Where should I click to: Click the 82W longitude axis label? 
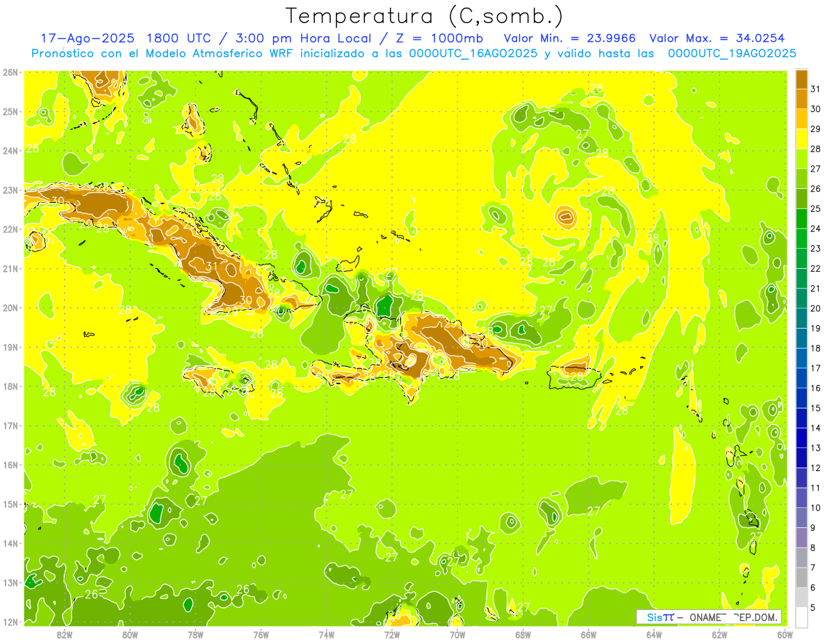[64, 634]
